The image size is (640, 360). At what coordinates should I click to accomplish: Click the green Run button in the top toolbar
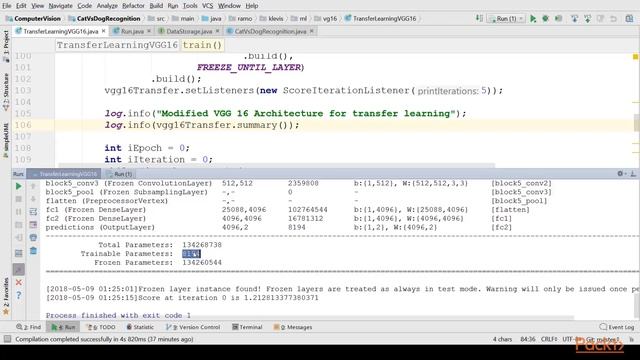coord(533,19)
